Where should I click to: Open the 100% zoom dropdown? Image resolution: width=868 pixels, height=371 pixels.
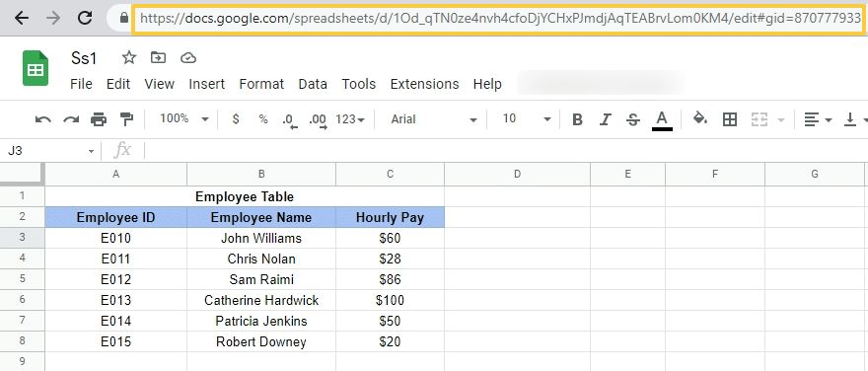pos(183,119)
